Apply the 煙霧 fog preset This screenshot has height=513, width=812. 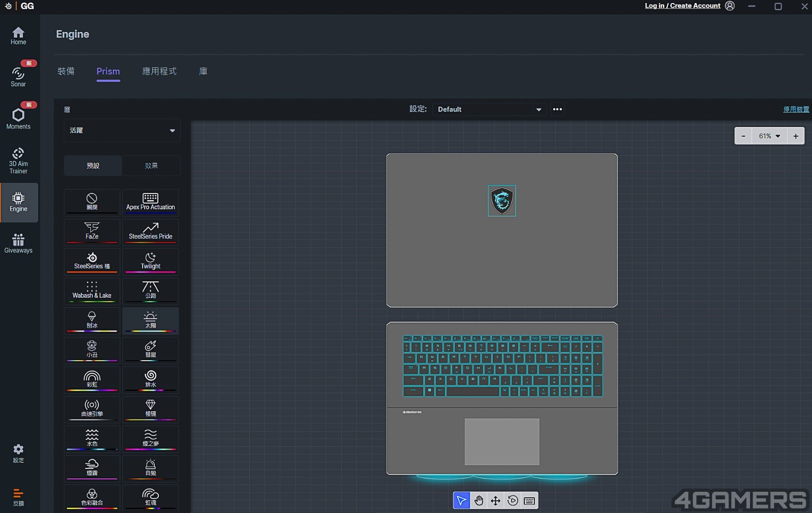92,468
